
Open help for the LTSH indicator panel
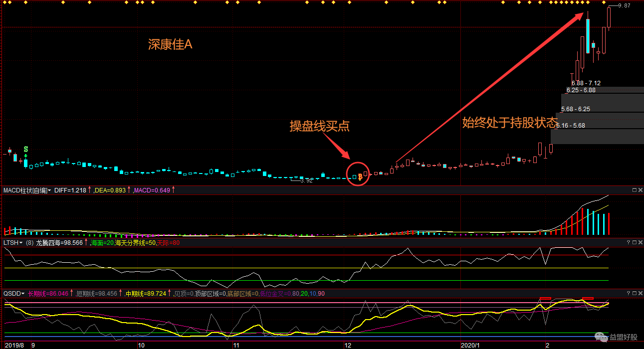[628, 243]
